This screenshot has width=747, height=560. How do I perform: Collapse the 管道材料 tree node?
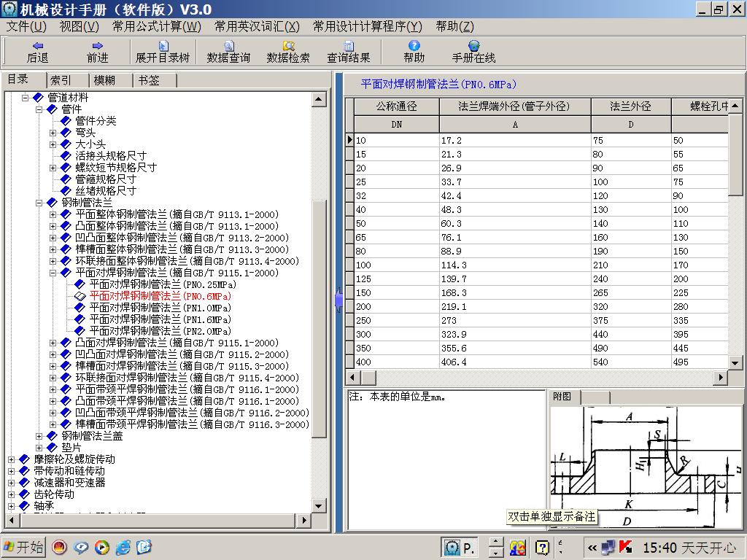coord(26,98)
